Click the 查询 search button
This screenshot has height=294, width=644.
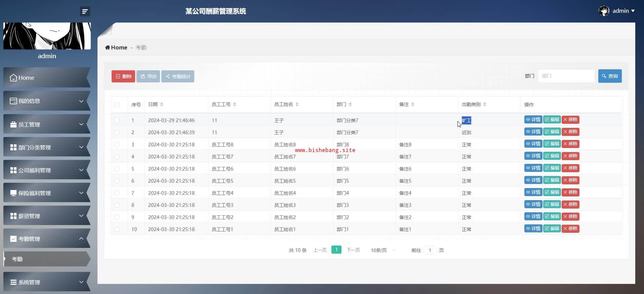(x=610, y=76)
